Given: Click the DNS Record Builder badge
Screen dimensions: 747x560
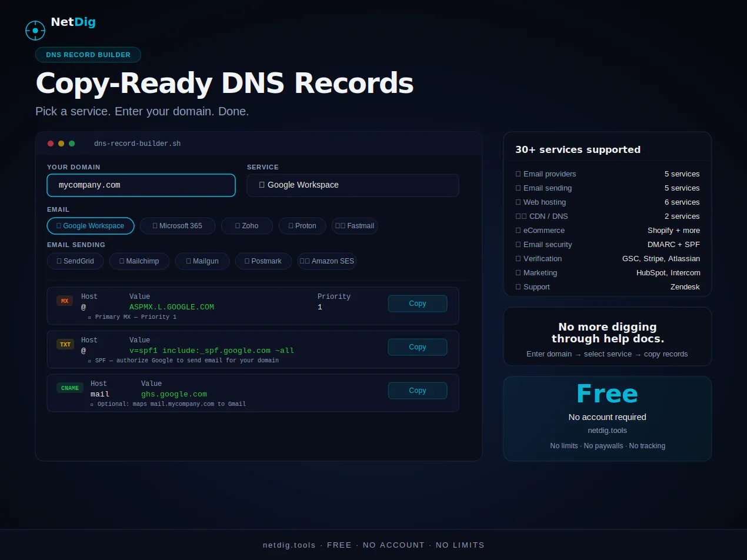Looking at the screenshot, I should coord(88,55).
